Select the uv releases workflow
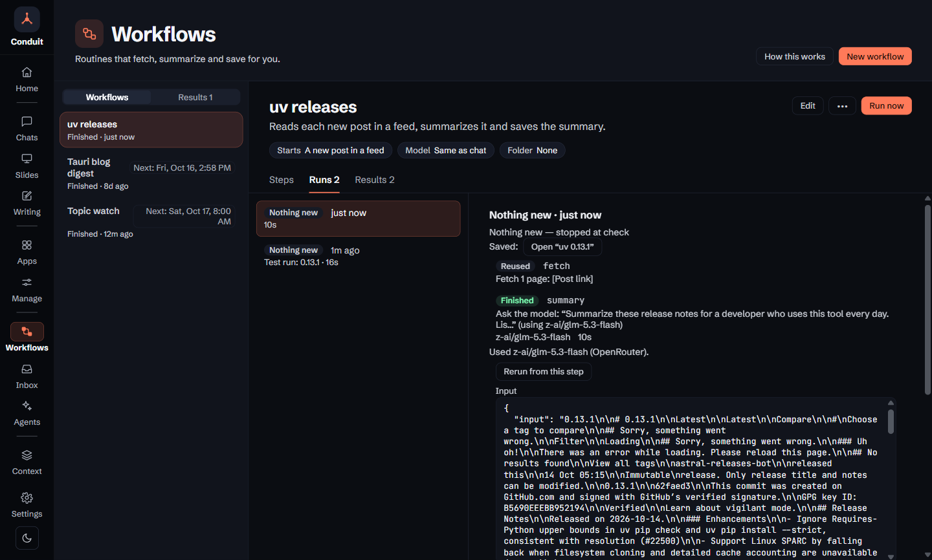 pyautogui.click(x=151, y=130)
